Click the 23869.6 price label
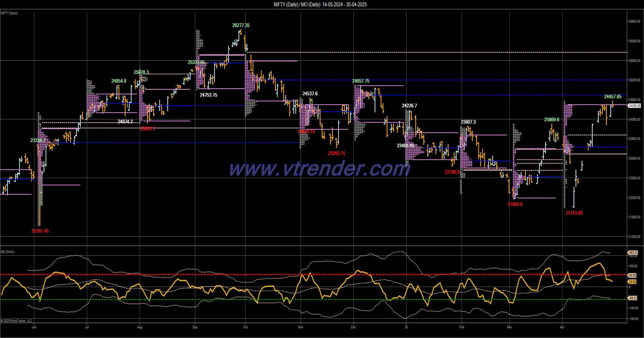 [552, 119]
